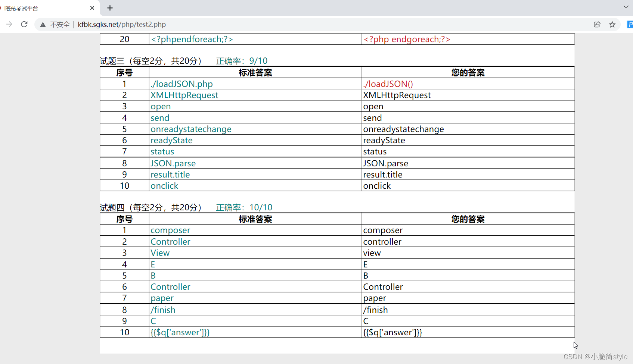Click standard answer readyState

pos(171,140)
